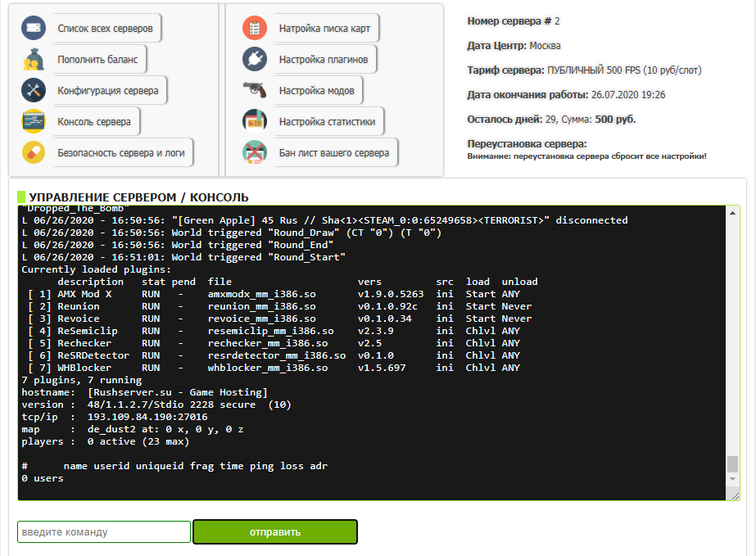756x556 pixels.
Task: Click the statistics settings icon
Action: click(255, 121)
